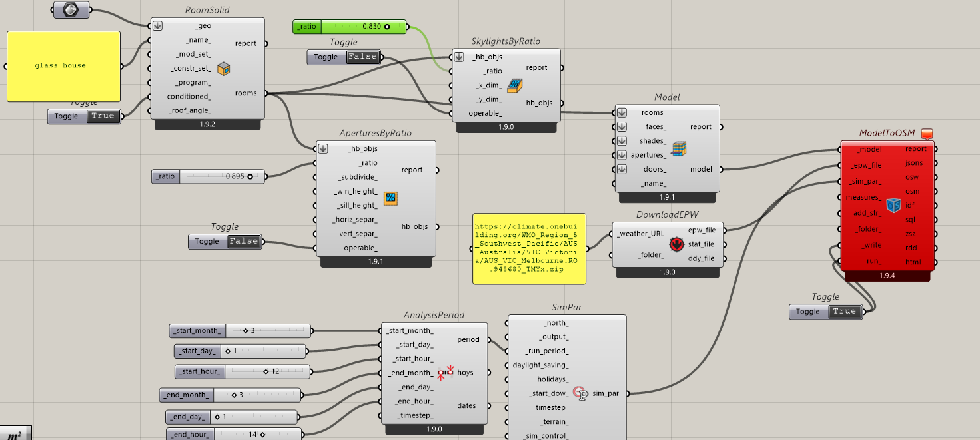Select the yellow glass house panel
This screenshot has height=440, width=980.
(x=63, y=66)
